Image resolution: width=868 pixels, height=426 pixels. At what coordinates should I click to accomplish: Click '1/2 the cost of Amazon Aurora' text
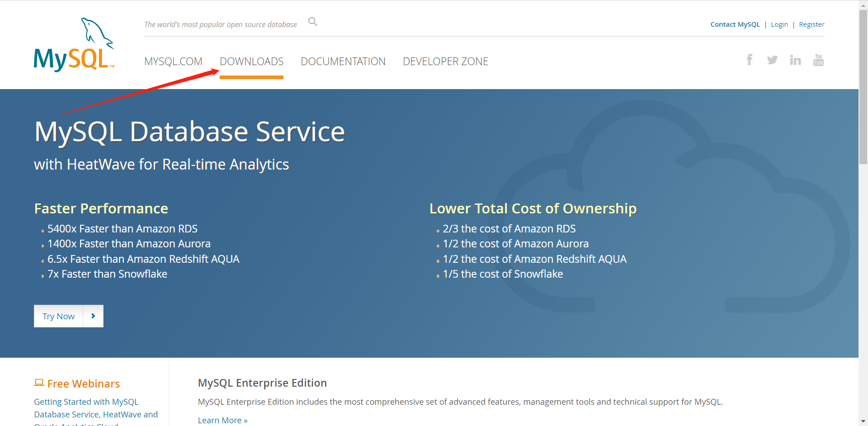click(516, 244)
